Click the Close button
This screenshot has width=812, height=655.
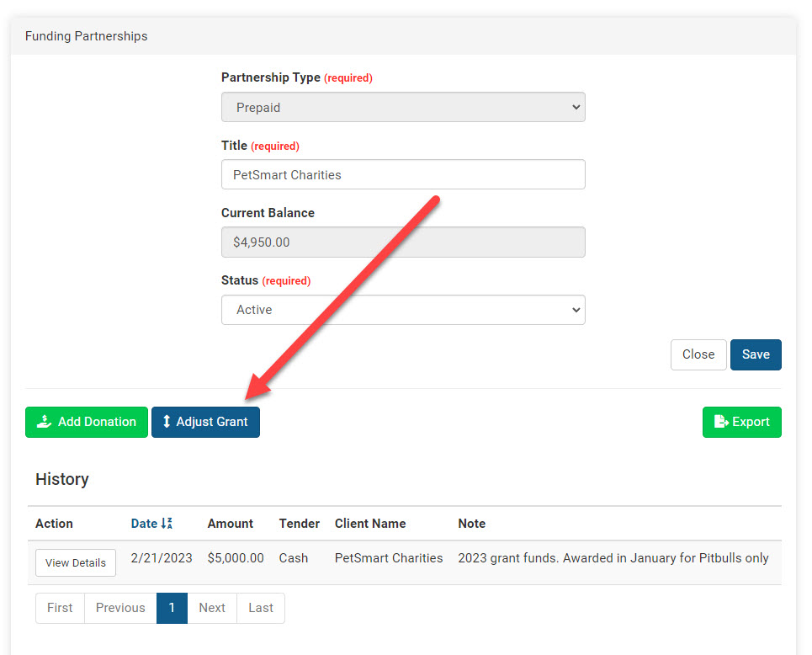pyautogui.click(x=698, y=354)
